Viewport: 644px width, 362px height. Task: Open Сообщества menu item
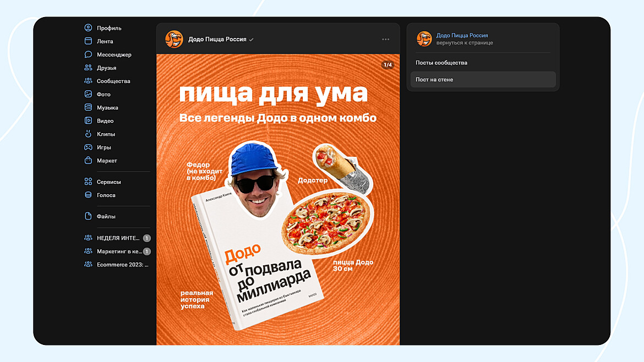tap(113, 81)
